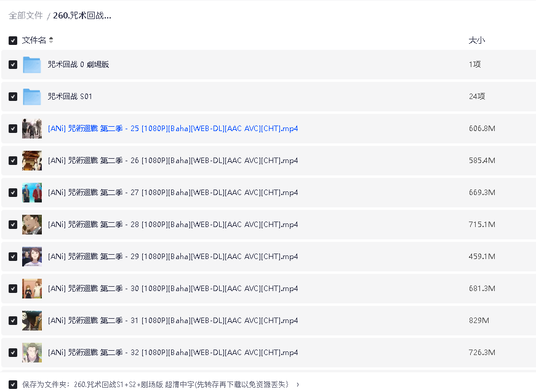Click the episode 28 video thumbnail
The height and width of the screenshot is (392, 536).
32,225
